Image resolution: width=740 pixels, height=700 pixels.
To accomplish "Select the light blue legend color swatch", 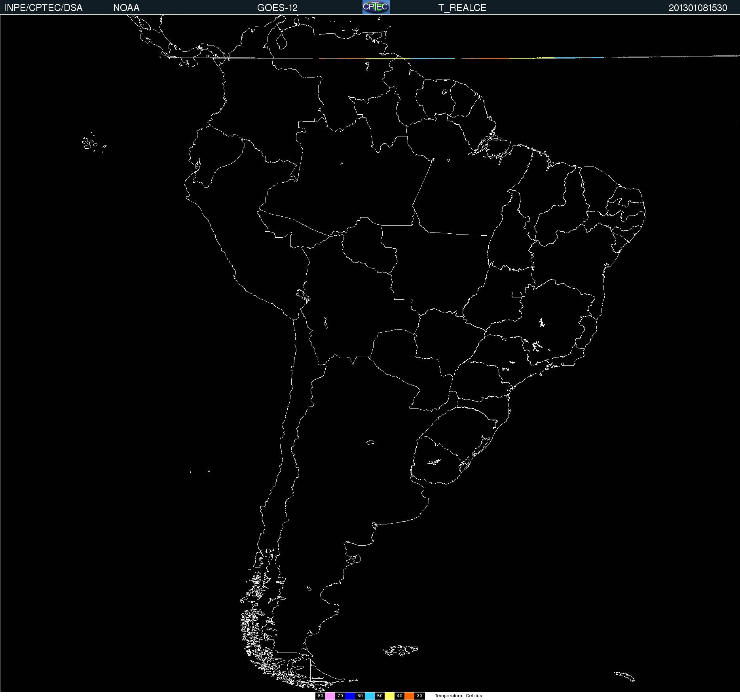I will 370,696.
